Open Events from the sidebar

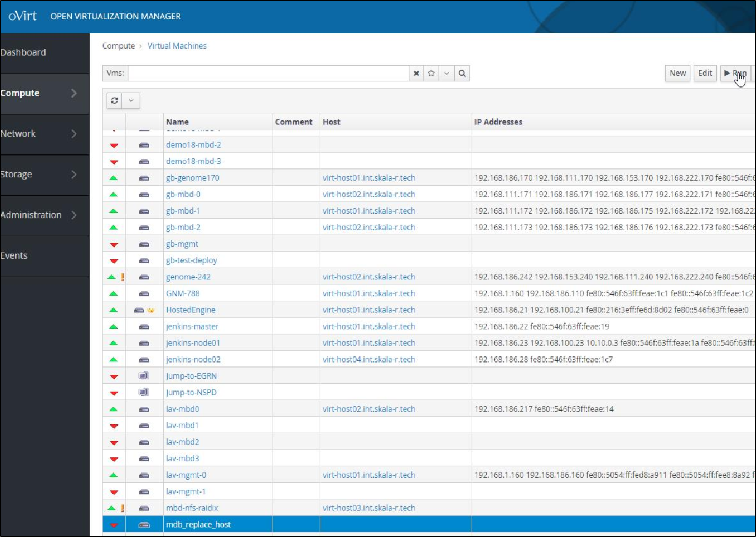[14, 255]
